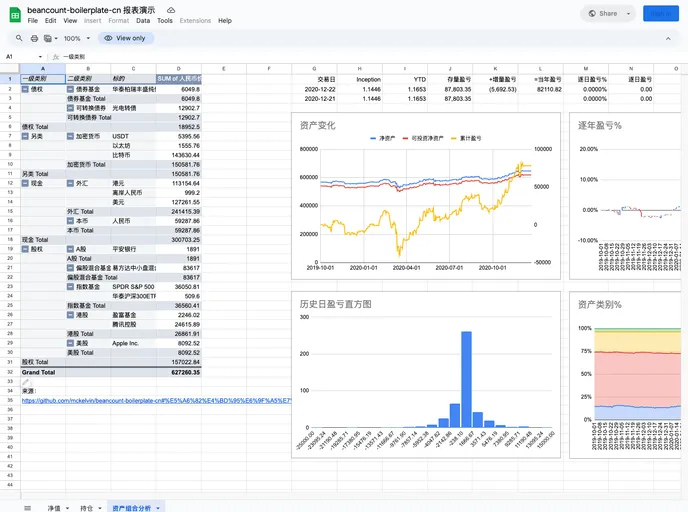Click the fx formula icon
The height and width of the screenshot is (512, 688).
tap(56, 57)
